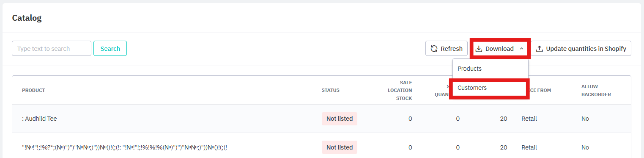
Task: Click Not listed badge for Audhild Tee
Action: click(340, 119)
